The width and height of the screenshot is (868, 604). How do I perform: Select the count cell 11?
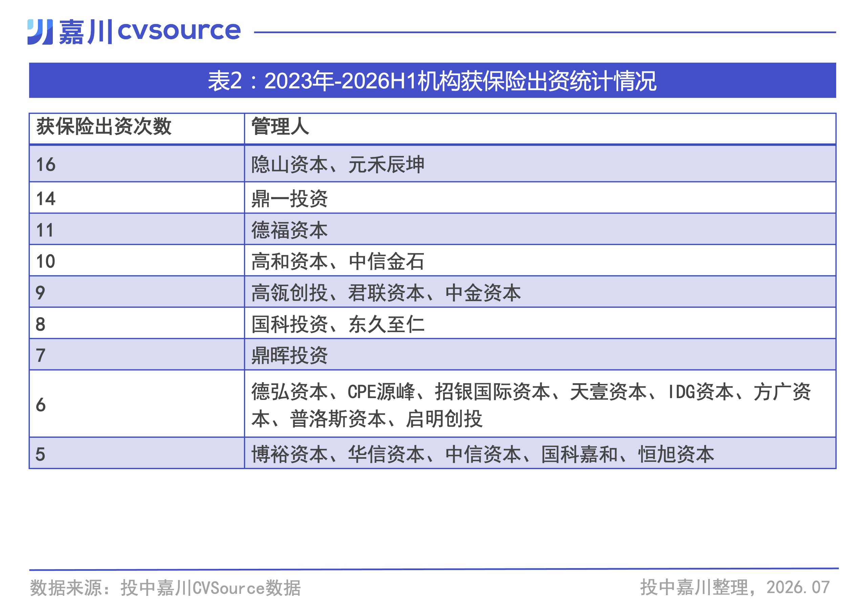click(136, 229)
